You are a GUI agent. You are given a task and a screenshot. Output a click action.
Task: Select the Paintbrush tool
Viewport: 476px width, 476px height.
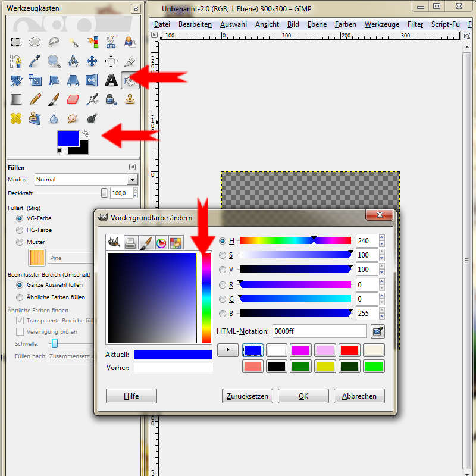click(54, 99)
